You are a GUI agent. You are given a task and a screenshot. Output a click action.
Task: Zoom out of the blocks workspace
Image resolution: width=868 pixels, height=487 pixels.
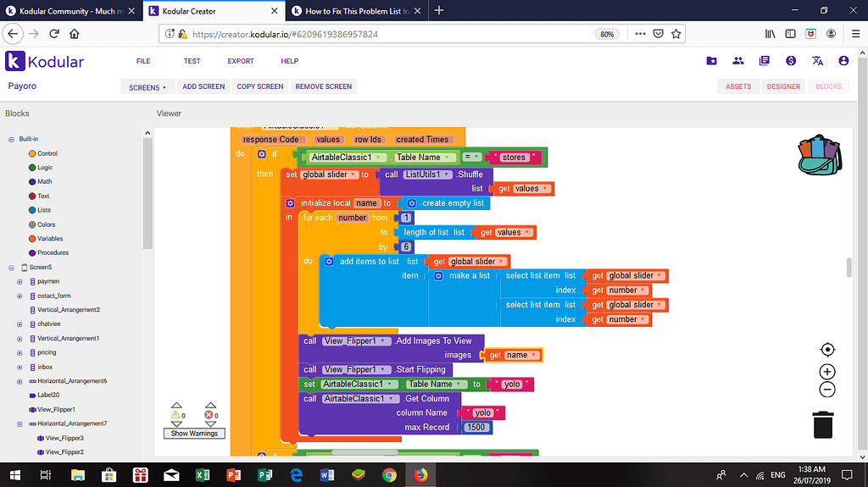point(827,390)
